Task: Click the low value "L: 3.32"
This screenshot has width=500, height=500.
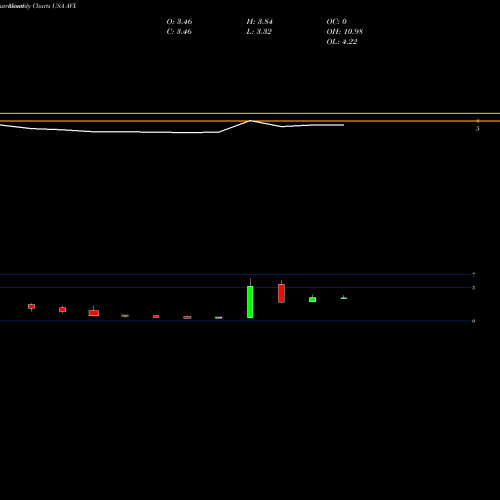Action: [x=259, y=32]
